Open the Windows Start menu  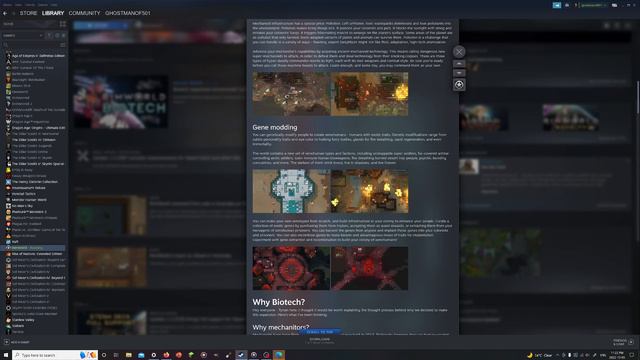pyautogui.click(x=6, y=355)
